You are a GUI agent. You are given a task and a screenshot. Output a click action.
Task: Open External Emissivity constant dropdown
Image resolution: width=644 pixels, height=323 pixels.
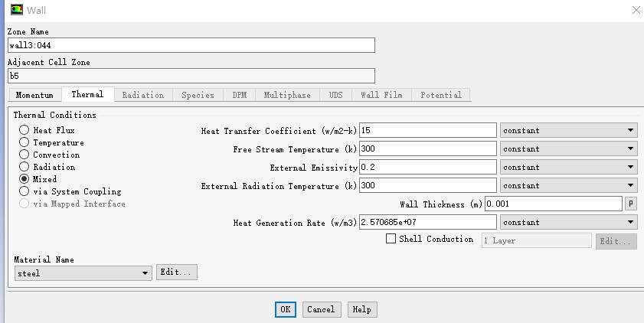point(568,167)
